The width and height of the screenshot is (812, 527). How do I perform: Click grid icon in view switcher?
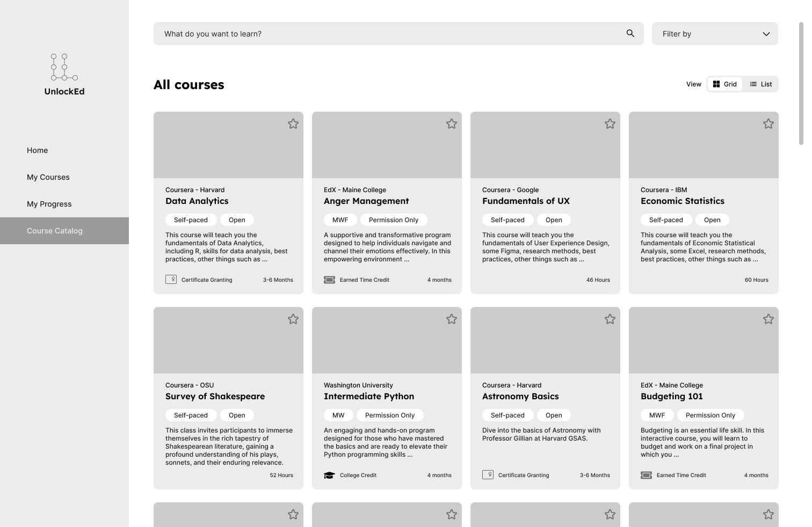(x=716, y=84)
